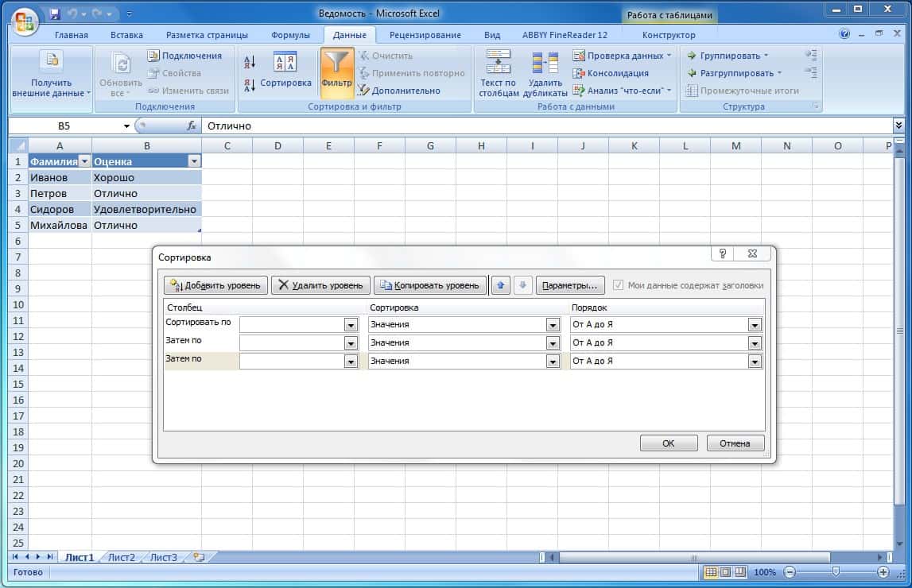This screenshot has height=588, width=912.
Task: Expand the order dropdown in the first sort row
Action: coord(755,324)
